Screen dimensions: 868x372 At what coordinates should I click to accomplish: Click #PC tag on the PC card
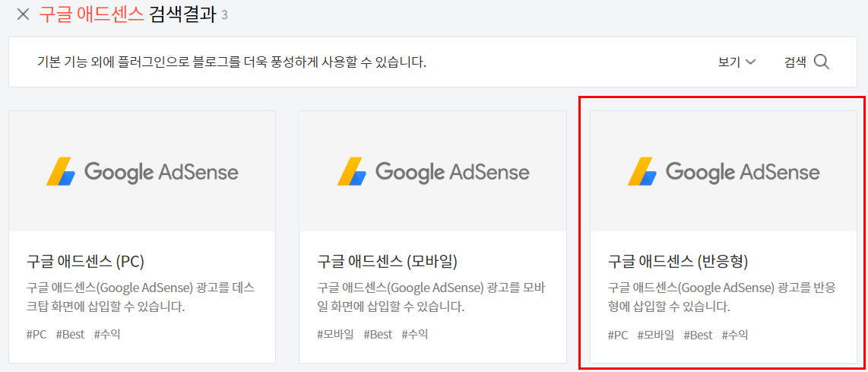tap(36, 334)
